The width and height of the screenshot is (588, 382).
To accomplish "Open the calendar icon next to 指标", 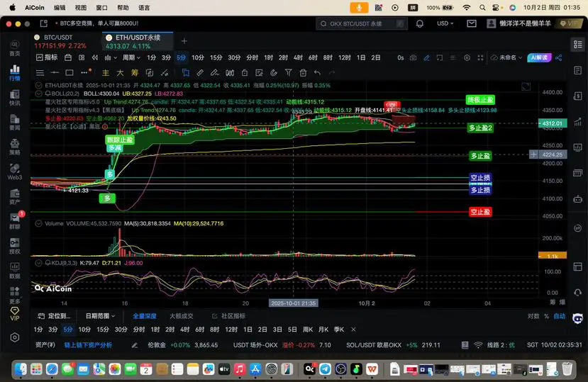I will click(x=68, y=57).
